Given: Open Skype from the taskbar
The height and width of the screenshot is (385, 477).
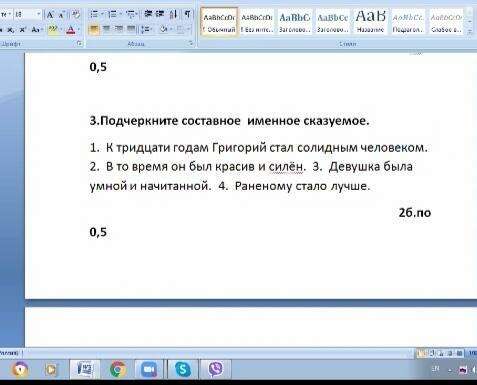Looking at the screenshot, I should [183, 369].
